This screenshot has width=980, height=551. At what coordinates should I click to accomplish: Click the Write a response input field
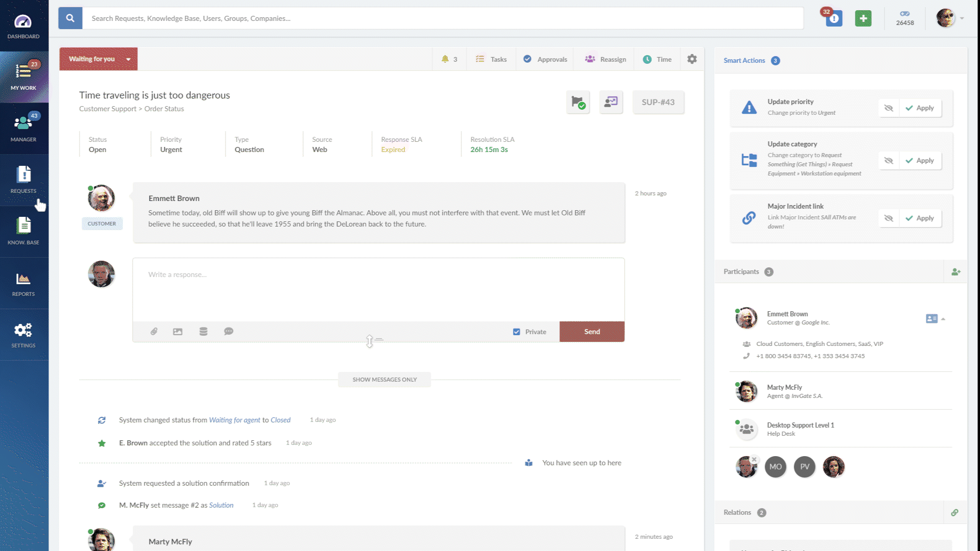pyautogui.click(x=378, y=274)
